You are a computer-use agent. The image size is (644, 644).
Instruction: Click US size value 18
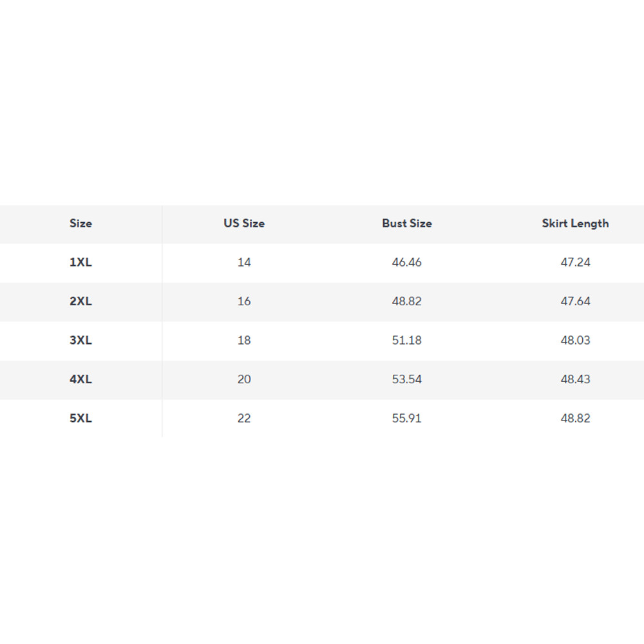click(244, 340)
